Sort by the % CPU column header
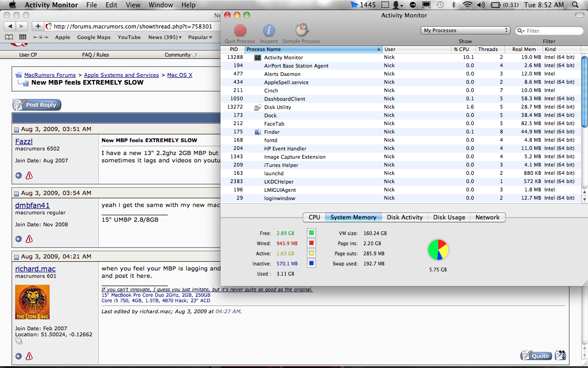This screenshot has width=588, height=368. tap(463, 49)
